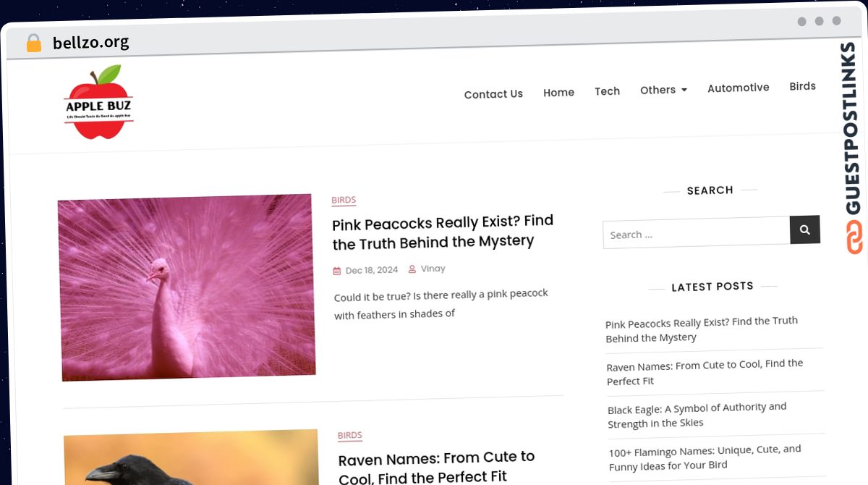This screenshot has width=868, height=485.
Task: Click the Dec 18, 2024 post date
Action: pos(372,270)
